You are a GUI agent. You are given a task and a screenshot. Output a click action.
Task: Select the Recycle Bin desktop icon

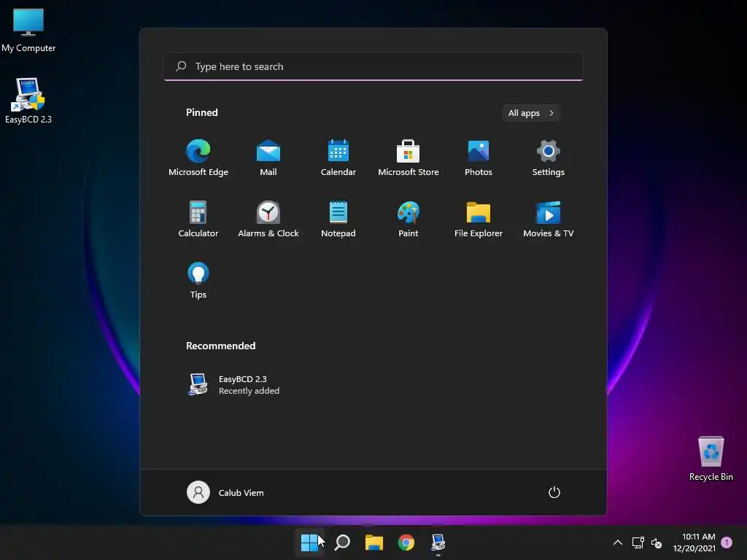(711, 459)
